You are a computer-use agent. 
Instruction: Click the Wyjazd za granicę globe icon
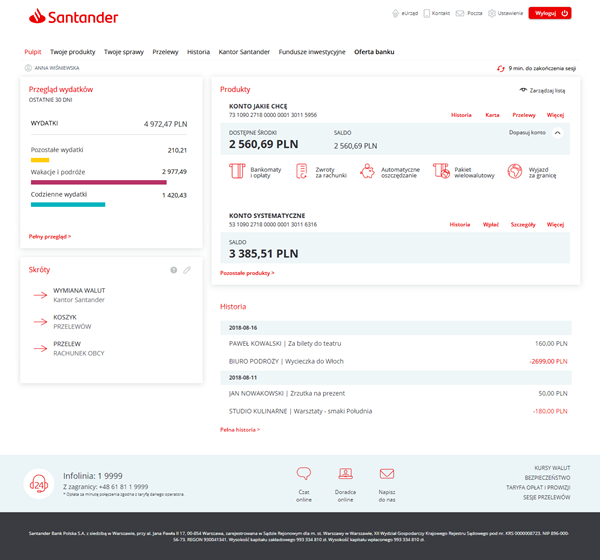(515, 172)
